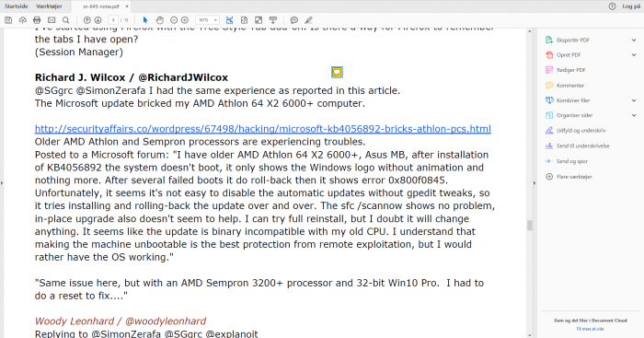Expand the Organiser sider chevron
Image resolution: width=644 pixels, height=338 pixels.
[x=634, y=115]
